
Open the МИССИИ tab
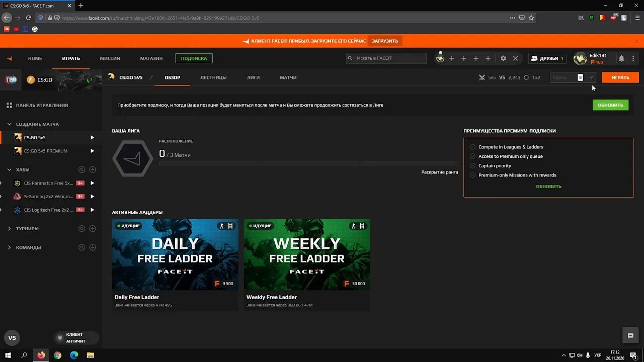click(110, 58)
